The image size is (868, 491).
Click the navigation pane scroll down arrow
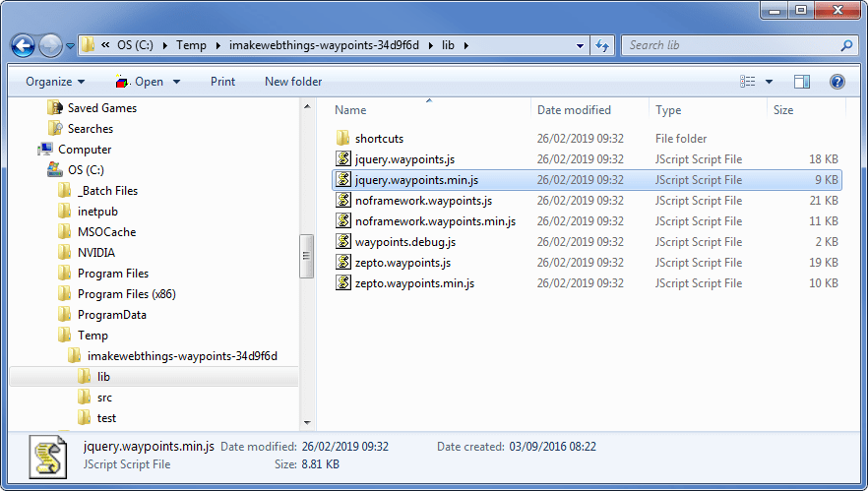(x=307, y=423)
